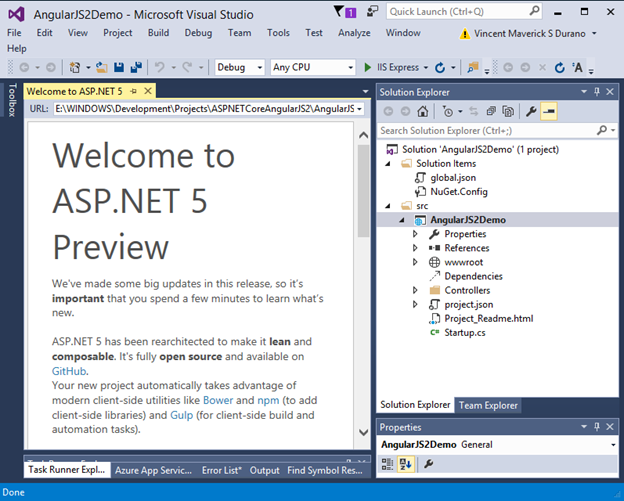Click the Undo arrow icon
Image resolution: width=624 pixels, height=501 pixels.
[160, 67]
